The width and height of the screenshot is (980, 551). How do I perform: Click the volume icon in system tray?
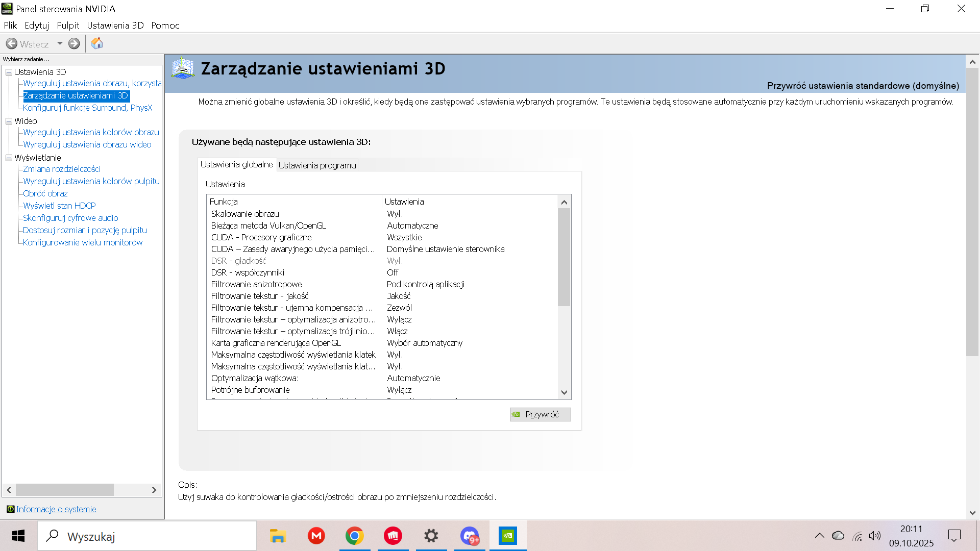tap(875, 536)
